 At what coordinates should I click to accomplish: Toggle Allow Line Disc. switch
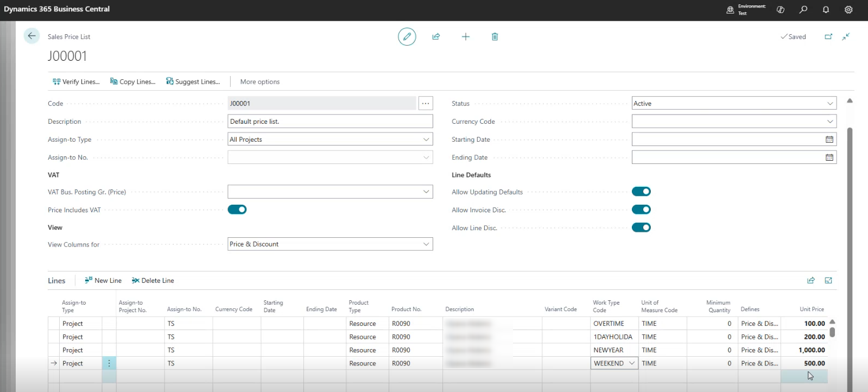tap(641, 227)
